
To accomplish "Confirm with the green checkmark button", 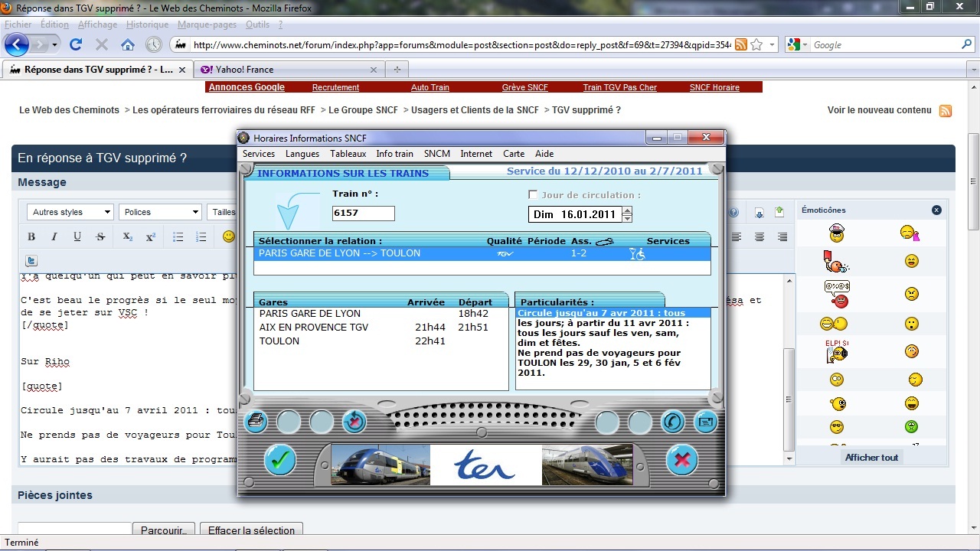I will click(x=280, y=459).
